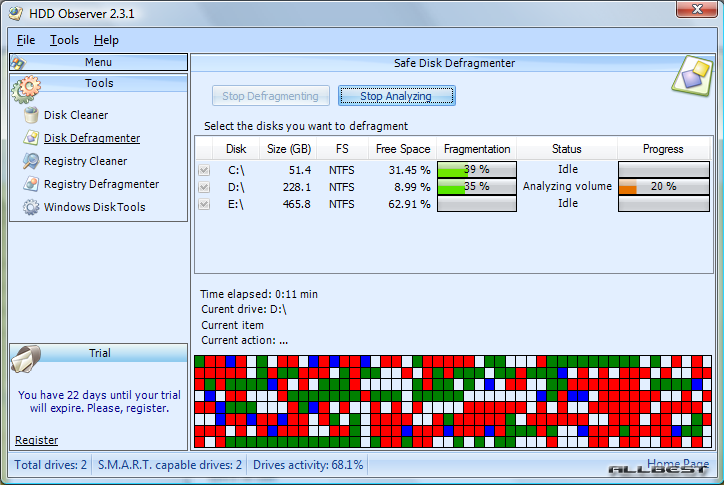Click S.M.A.R.T. capable drives: 2 status
This screenshot has height=485, width=724.
pos(169,465)
